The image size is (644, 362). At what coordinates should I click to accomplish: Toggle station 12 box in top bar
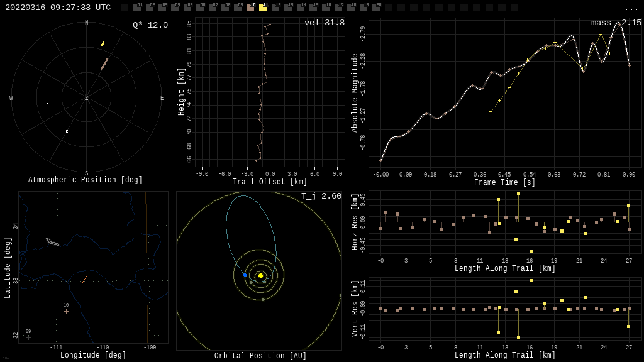click(x=275, y=8)
